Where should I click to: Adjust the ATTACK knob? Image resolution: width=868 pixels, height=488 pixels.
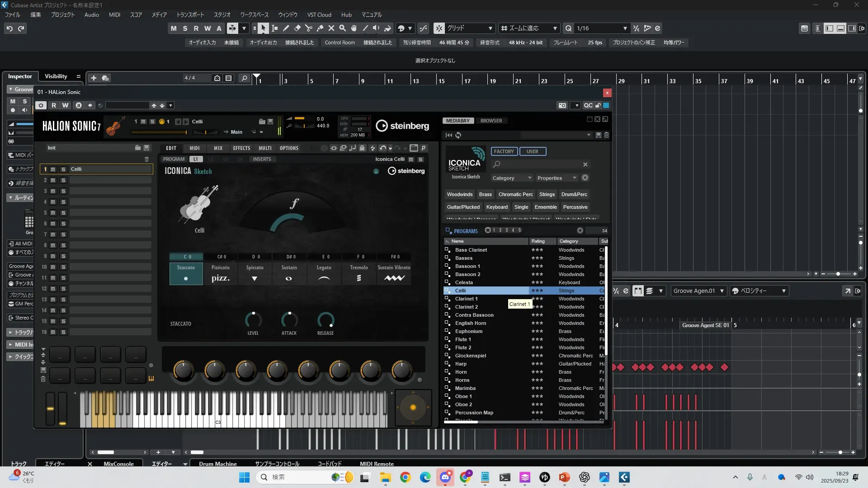pos(289,320)
